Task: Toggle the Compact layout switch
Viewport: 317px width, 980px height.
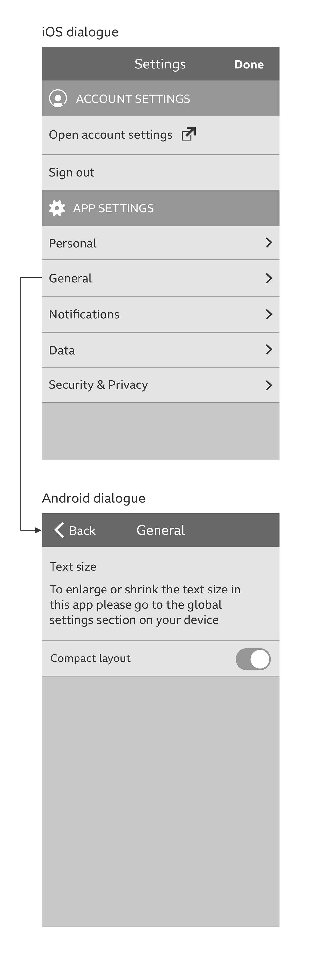Action: pos(253,659)
